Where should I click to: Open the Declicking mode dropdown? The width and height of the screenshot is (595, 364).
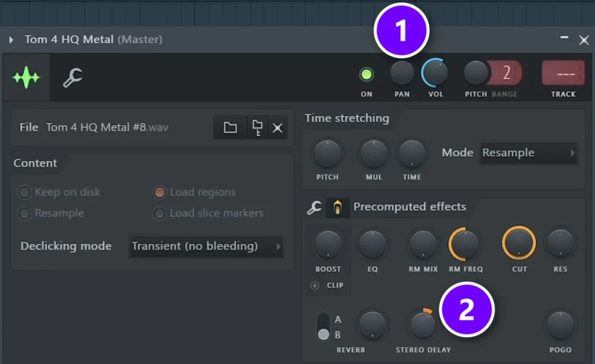coord(206,246)
